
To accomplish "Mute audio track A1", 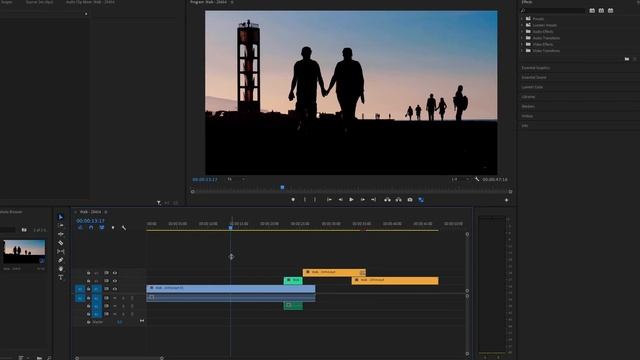I will pos(115,298).
